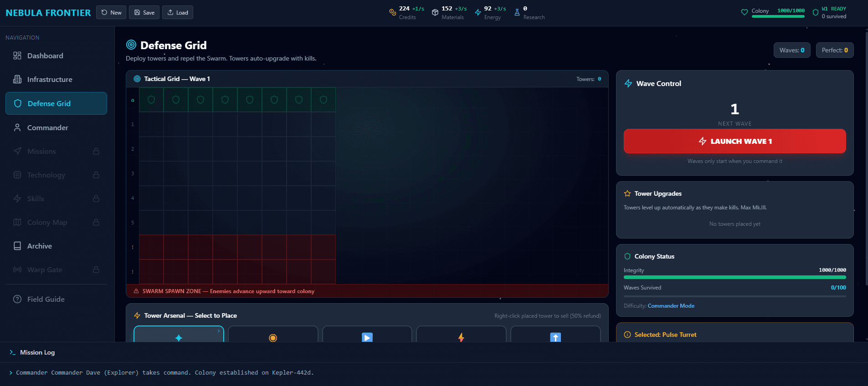
Task: Open the Field Guide
Action: tap(56, 299)
